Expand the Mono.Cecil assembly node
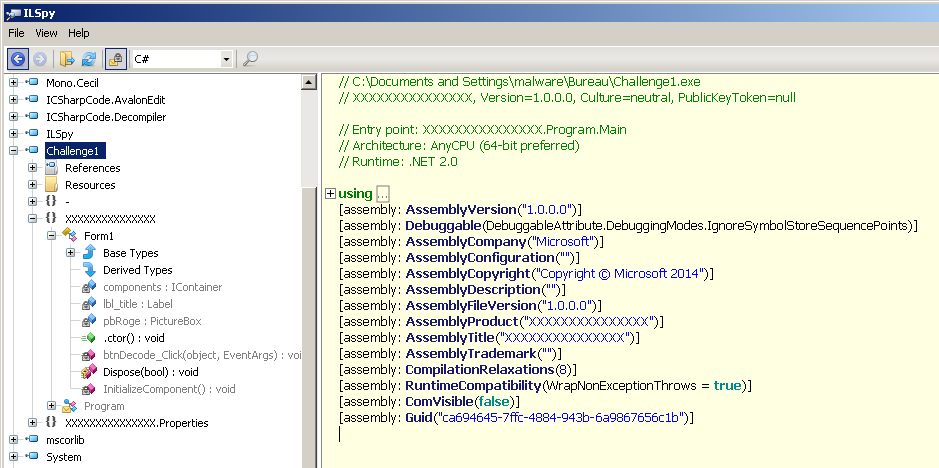Screen dimensions: 939x468 pyautogui.click(x=13, y=83)
